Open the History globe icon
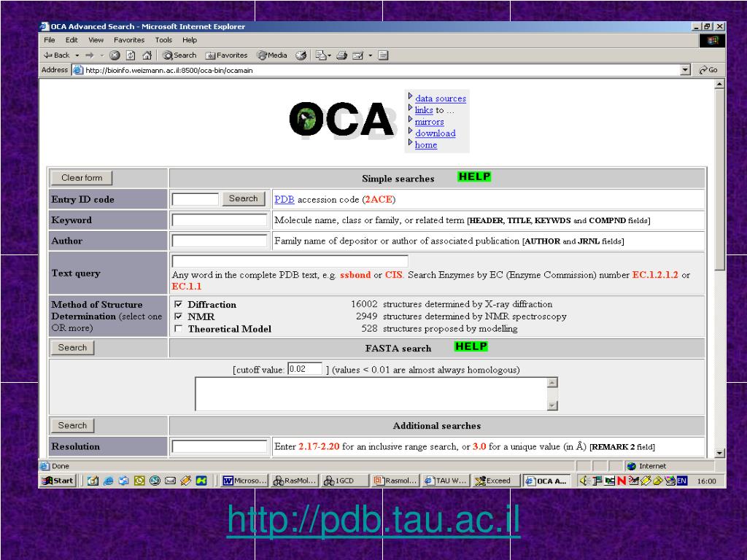The height and width of the screenshot is (560, 747). (x=301, y=55)
